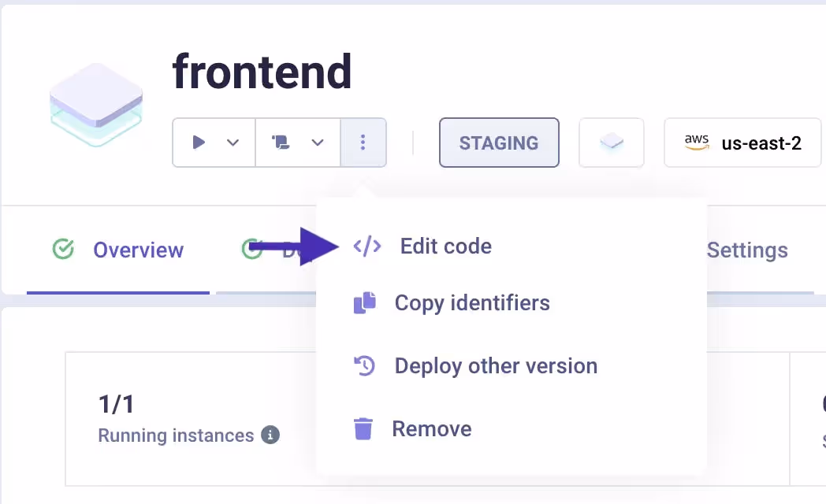Image resolution: width=826 pixels, height=504 pixels.
Task: Click the Copy identifiers clipboard icon
Action: click(365, 302)
